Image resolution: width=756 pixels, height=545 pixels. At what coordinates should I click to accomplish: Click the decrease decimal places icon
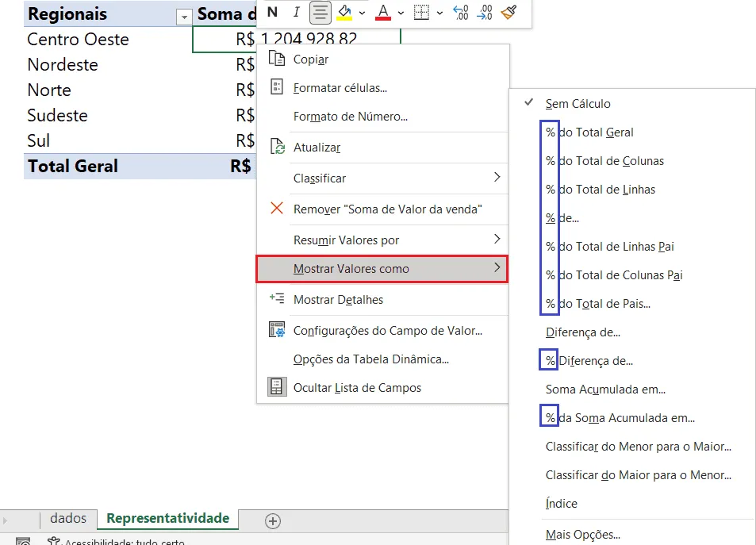point(485,12)
